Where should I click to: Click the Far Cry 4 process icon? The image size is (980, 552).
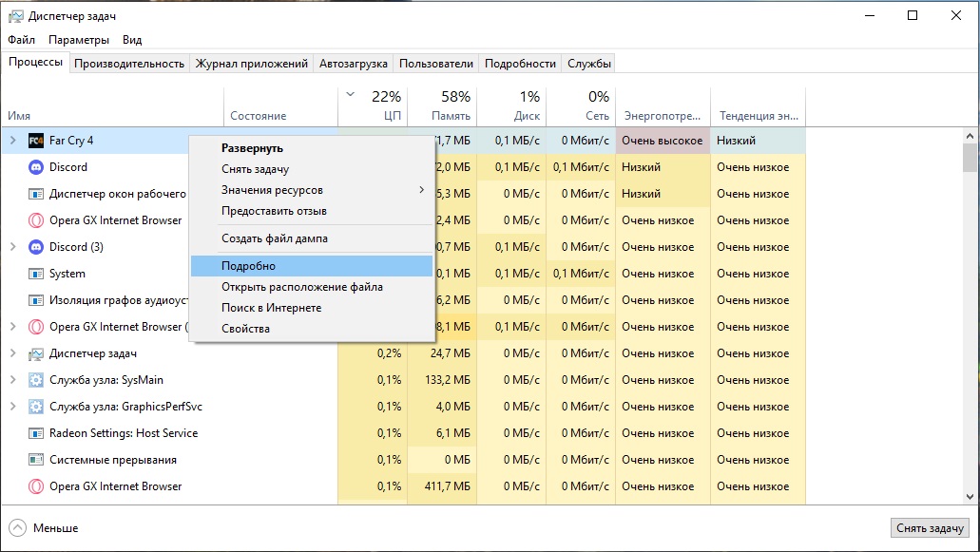tap(36, 141)
